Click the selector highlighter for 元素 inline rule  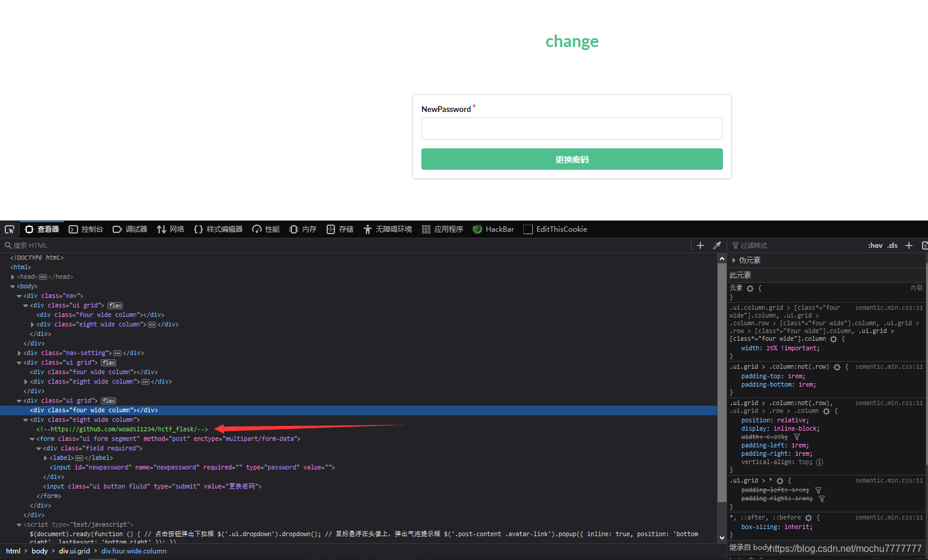(750, 288)
